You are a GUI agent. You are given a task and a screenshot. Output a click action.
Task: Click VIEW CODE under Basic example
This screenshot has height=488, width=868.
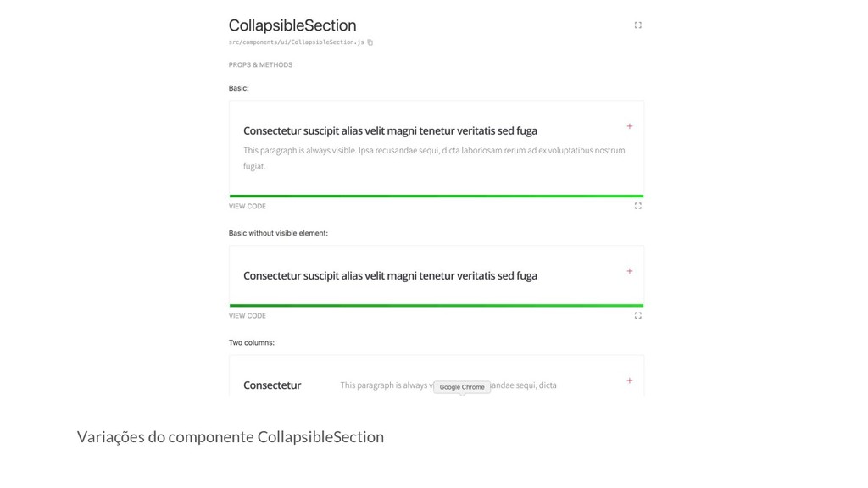pos(247,206)
